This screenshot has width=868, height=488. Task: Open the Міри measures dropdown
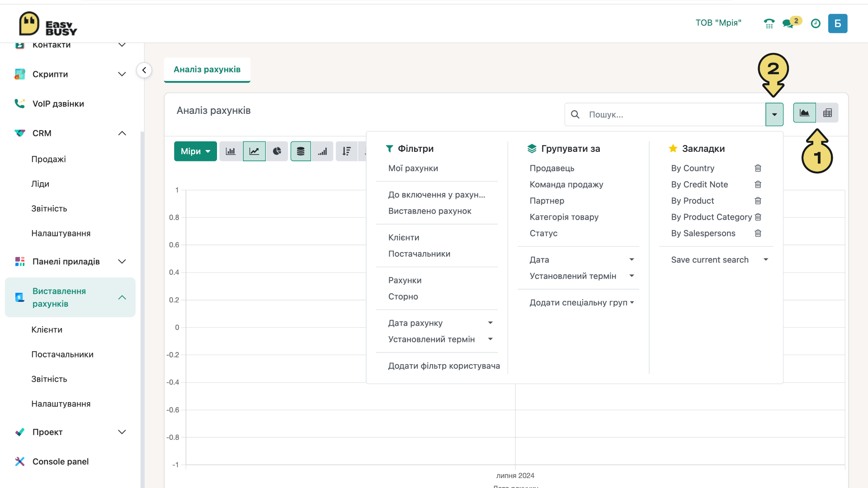195,151
